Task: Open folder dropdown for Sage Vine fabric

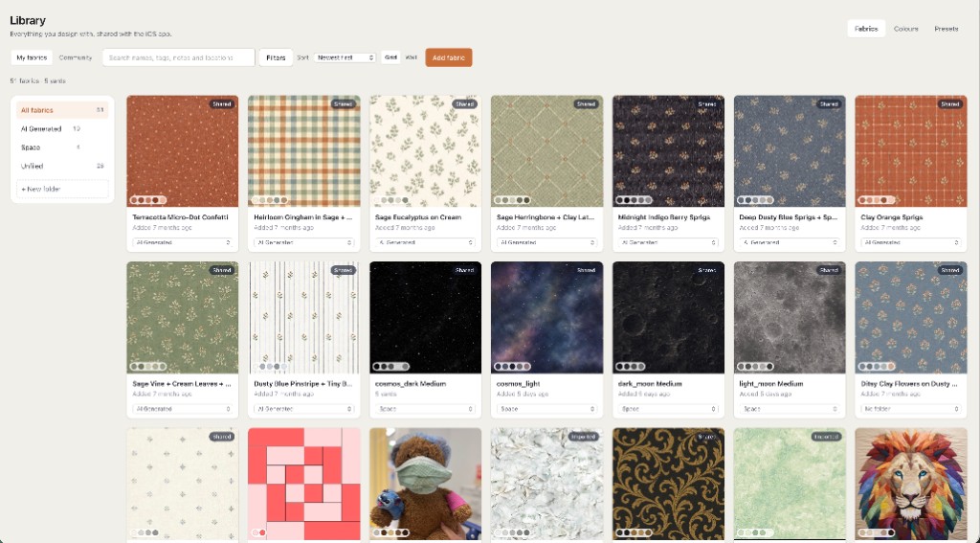Action: (183, 409)
